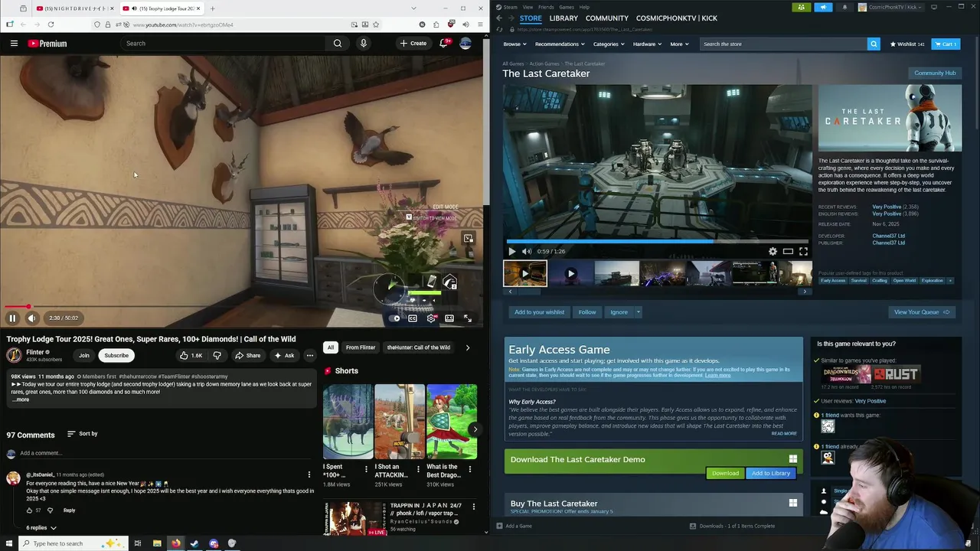
Task: Focus the YouTube search box
Action: 224,44
